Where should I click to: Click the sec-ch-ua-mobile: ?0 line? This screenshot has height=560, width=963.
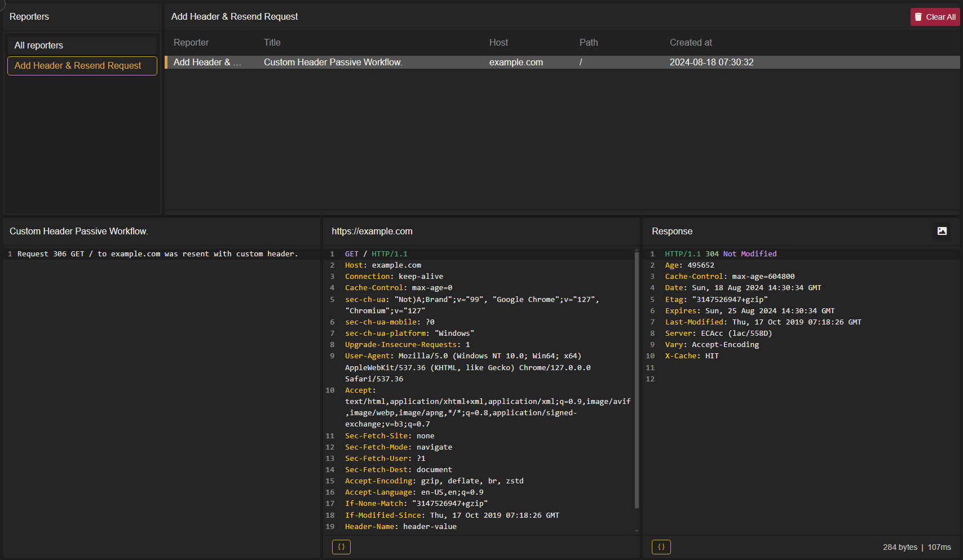pyautogui.click(x=390, y=322)
